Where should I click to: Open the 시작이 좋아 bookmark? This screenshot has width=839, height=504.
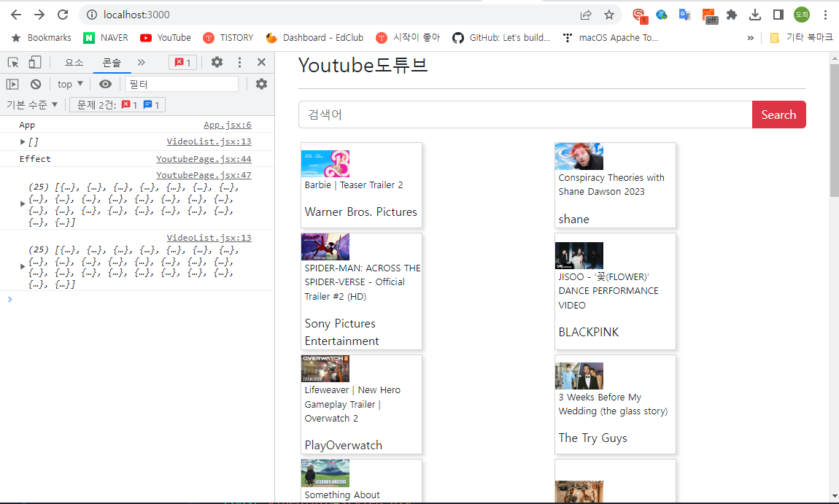coord(408,38)
